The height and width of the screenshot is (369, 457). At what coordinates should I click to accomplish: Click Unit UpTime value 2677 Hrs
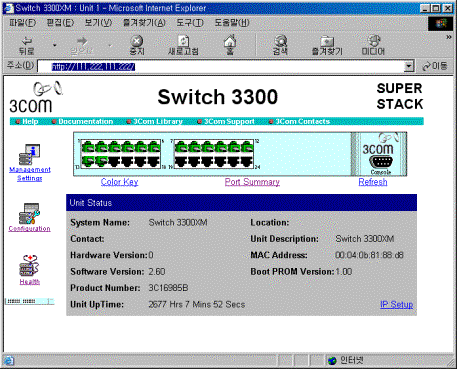coord(197,304)
